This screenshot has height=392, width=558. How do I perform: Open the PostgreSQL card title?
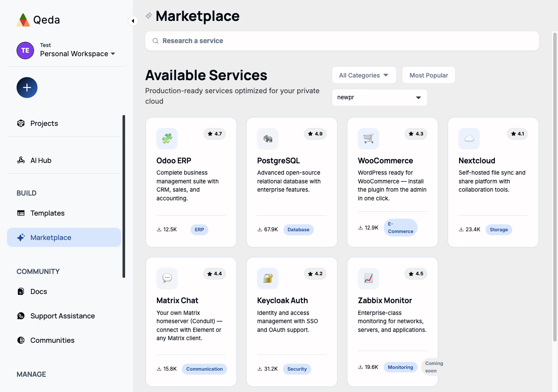(x=279, y=160)
